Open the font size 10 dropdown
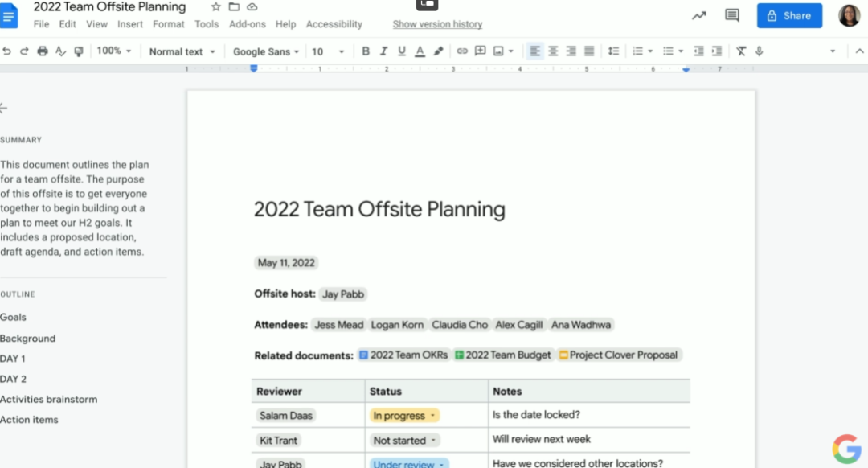 pyautogui.click(x=327, y=51)
